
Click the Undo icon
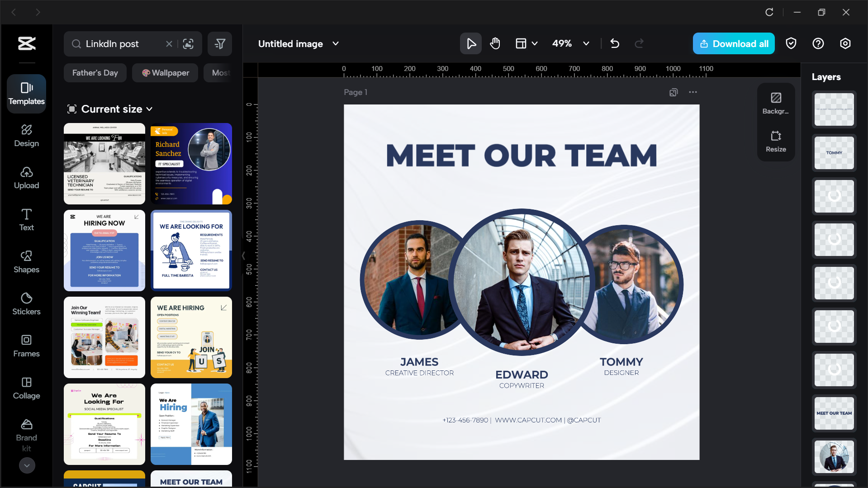[x=615, y=43]
